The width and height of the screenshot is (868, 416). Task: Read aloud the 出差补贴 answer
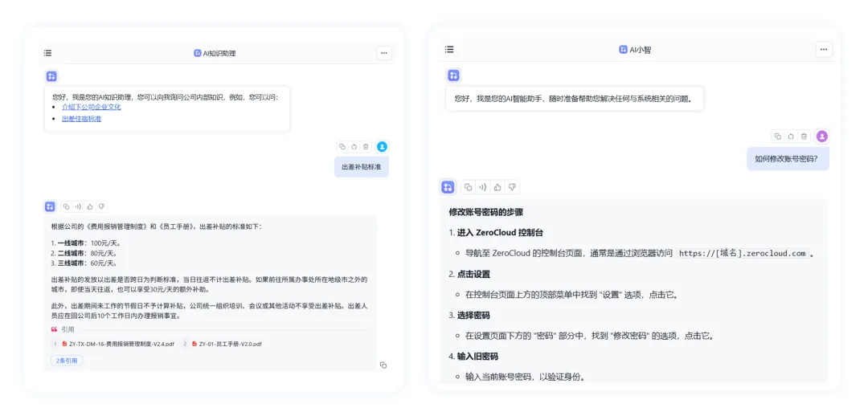[78, 206]
